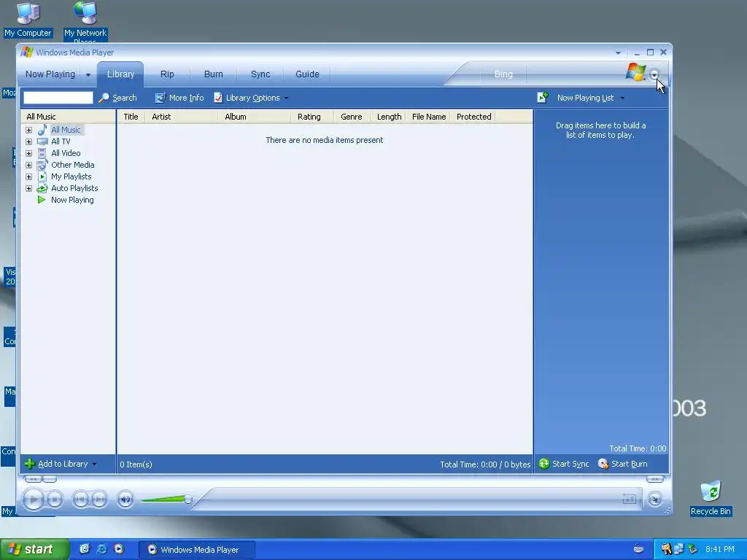Click the Stop playback button

click(55, 499)
